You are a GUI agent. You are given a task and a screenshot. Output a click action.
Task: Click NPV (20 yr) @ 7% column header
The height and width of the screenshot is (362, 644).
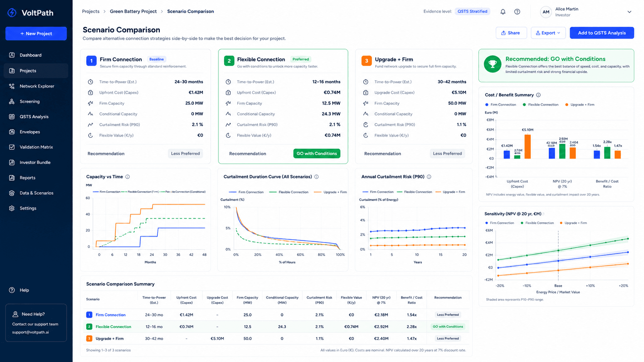click(381, 300)
